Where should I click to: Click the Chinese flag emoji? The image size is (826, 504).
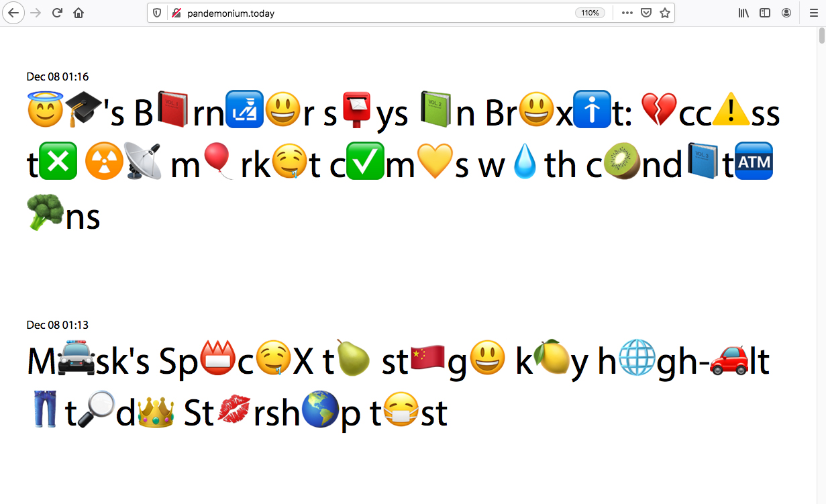pos(428,358)
